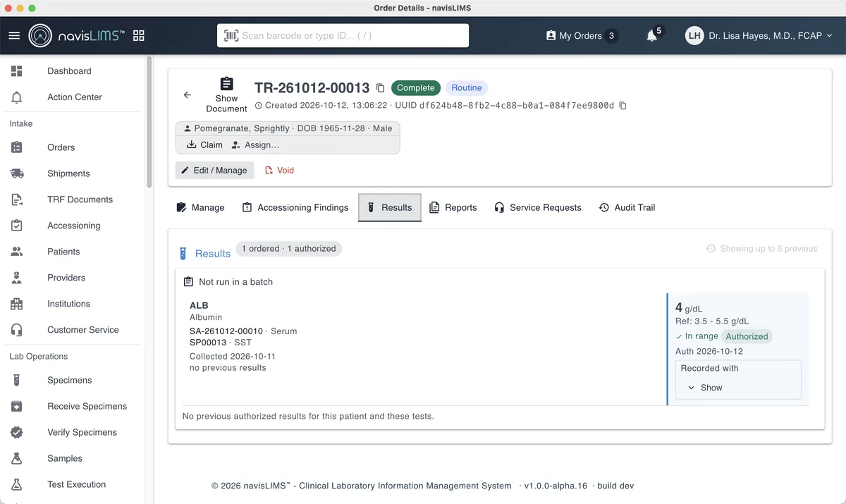Click the Edit / Manage button
Image resolution: width=846 pixels, height=504 pixels.
point(214,170)
